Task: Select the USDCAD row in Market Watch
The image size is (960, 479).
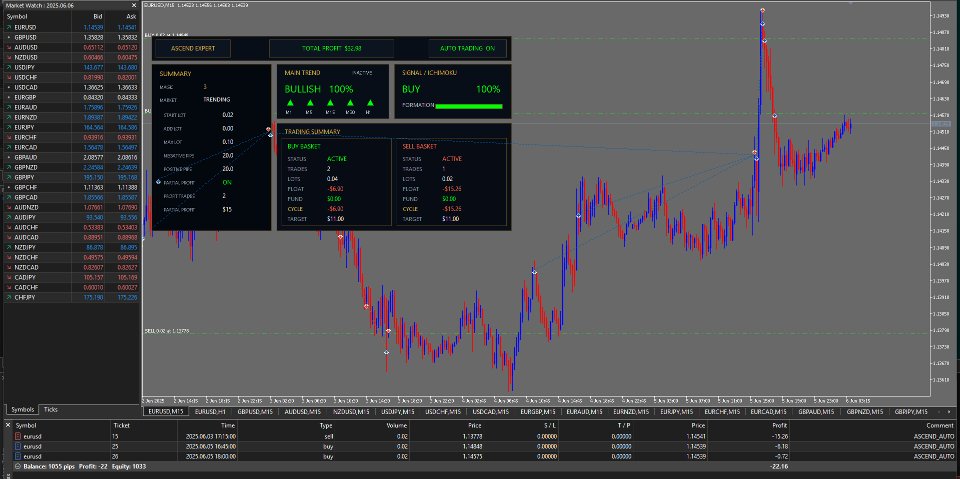Action: tap(71, 87)
